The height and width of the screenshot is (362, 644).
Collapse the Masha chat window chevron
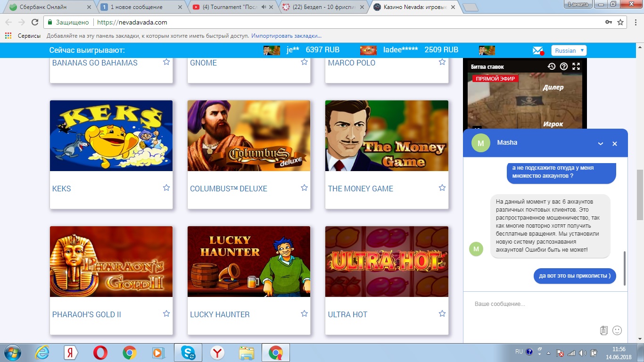[x=601, y=144]
